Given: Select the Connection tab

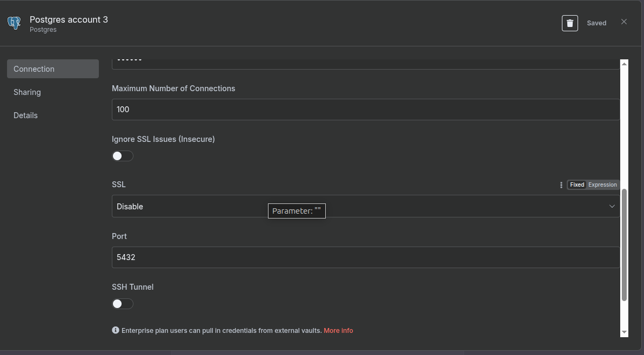Looking at the screenshot, I should tap(53, 69).
